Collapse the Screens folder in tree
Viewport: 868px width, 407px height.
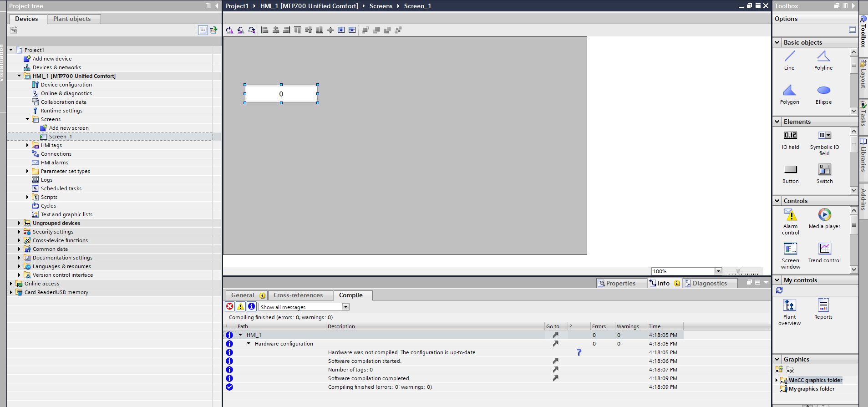27,119
